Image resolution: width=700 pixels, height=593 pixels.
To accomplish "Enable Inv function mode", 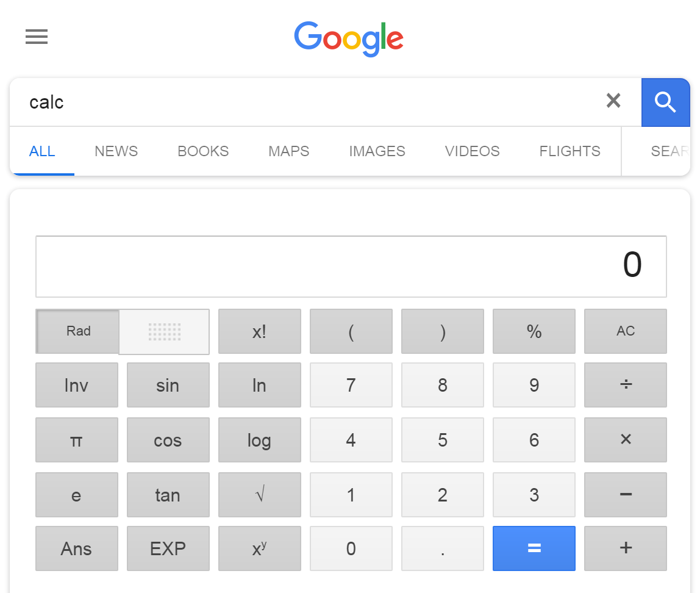I will click(76, 385).
